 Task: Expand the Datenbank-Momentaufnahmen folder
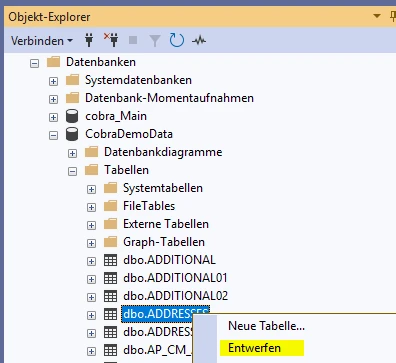pyautogui.click(x=53, y=99)
